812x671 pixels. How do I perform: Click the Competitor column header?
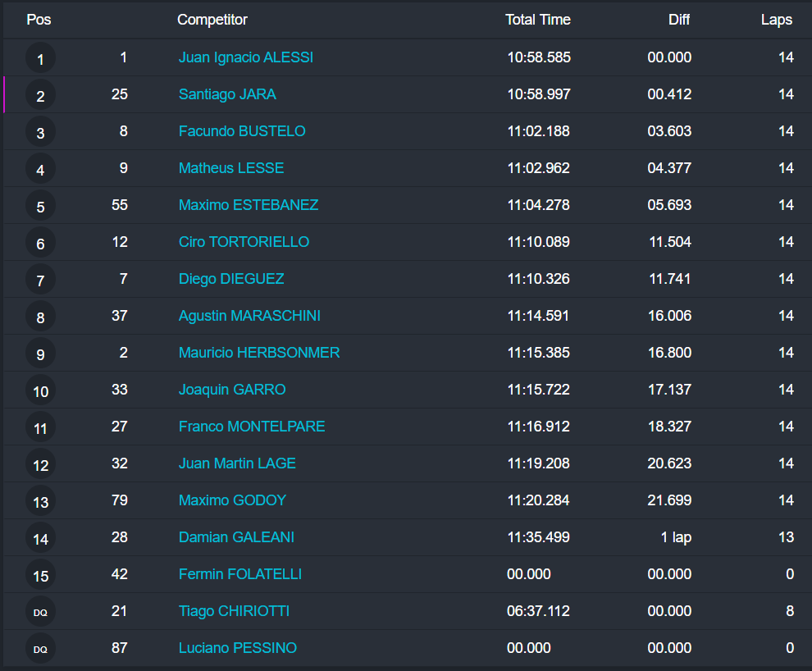coord(212,20)
